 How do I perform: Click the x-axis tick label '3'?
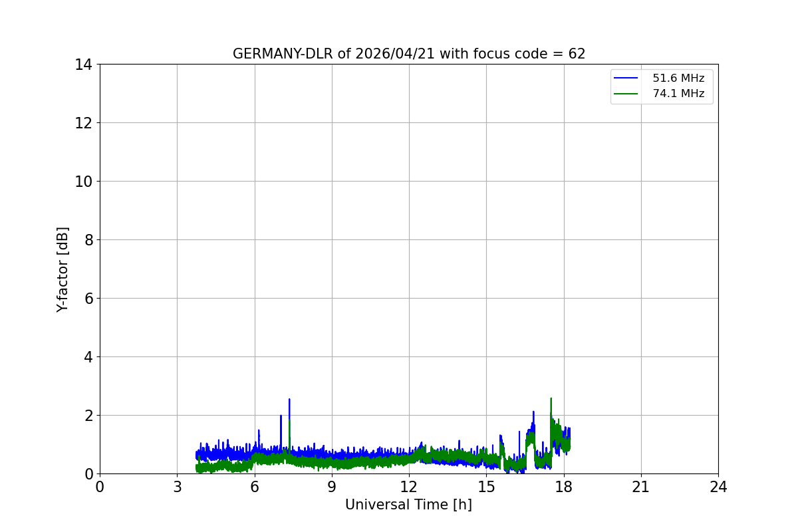[177, 487]
